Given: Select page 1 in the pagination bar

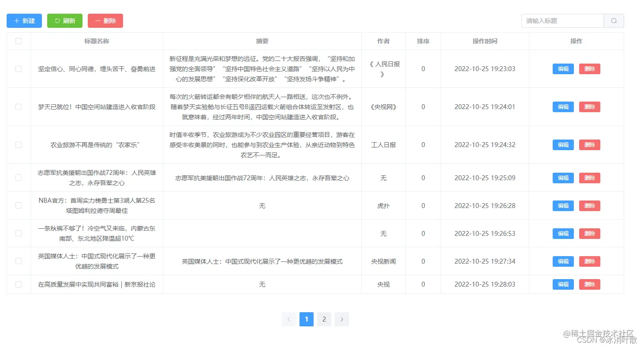Looking at the screenshot, I should pos(307,319).
